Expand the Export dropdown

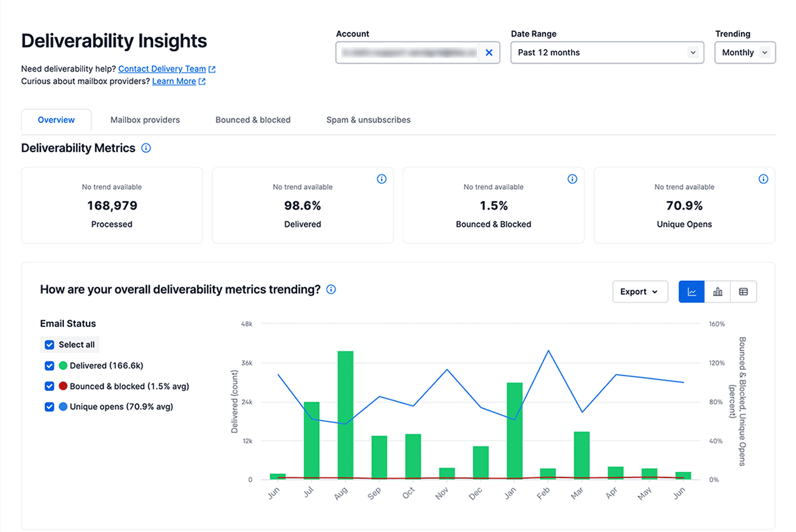point(640,291)
